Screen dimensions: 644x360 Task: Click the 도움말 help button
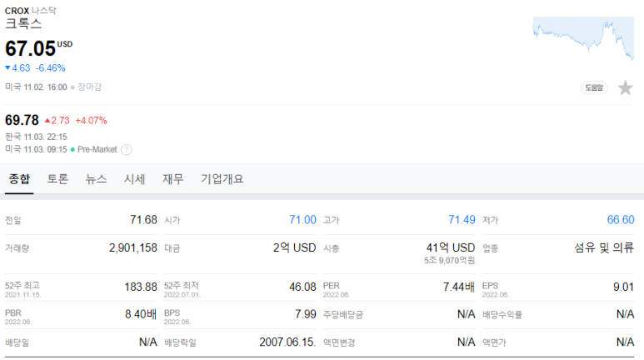(x=594, y=87)
